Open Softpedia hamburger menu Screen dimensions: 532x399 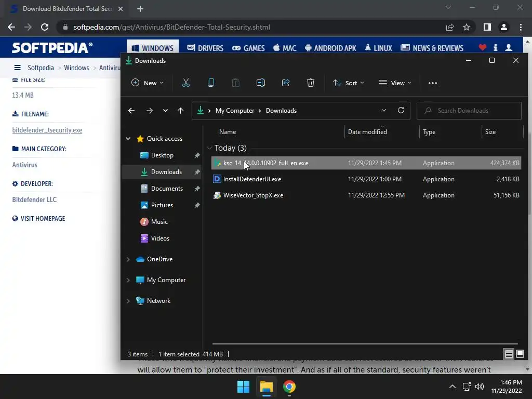coord(17,68)
